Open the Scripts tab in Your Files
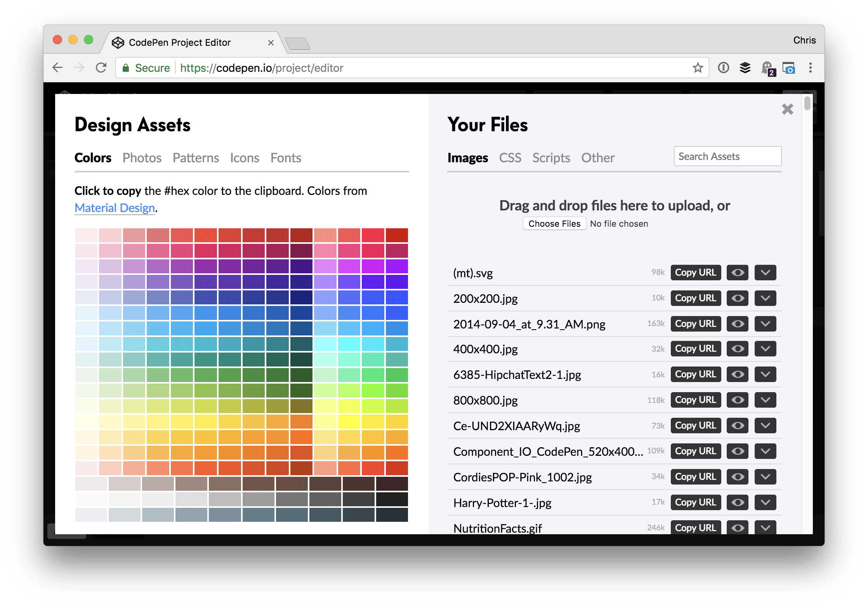The height and width of the screenshot is (608, 868). pyautogui.click(x=551, y=158)
